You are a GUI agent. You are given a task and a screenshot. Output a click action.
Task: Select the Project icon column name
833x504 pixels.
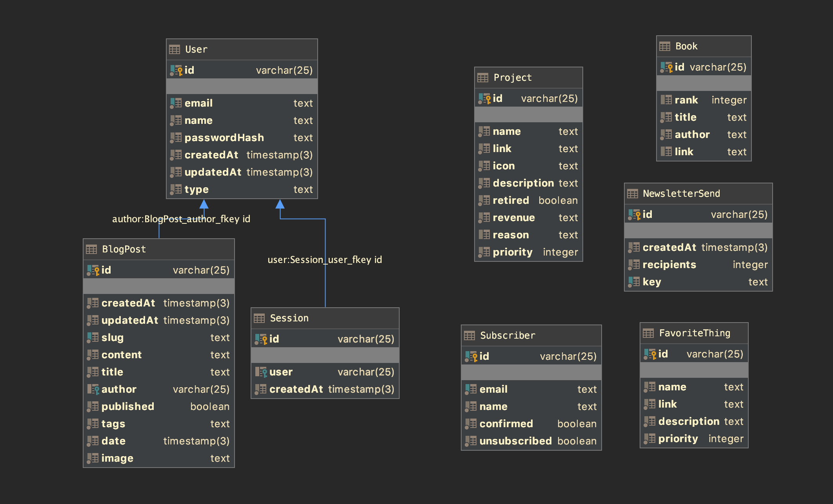[x=504, y=166]
